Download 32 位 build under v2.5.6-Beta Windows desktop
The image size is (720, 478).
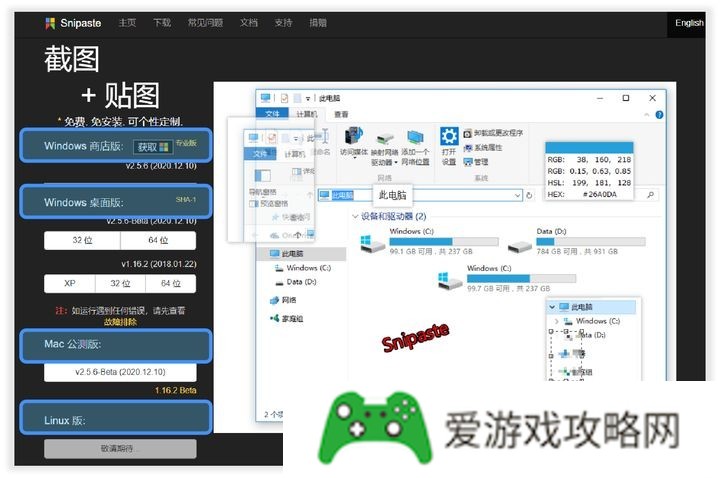click(x=82, y=240)
